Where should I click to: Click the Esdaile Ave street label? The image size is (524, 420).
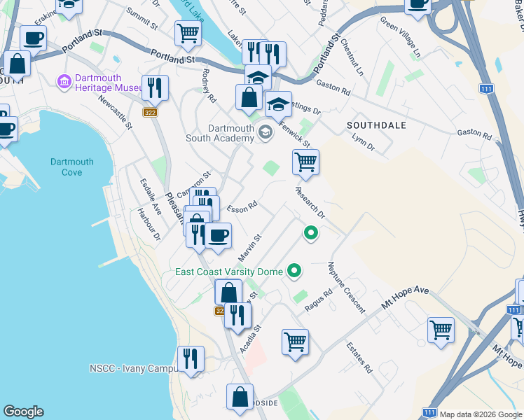tap(151, 197)
